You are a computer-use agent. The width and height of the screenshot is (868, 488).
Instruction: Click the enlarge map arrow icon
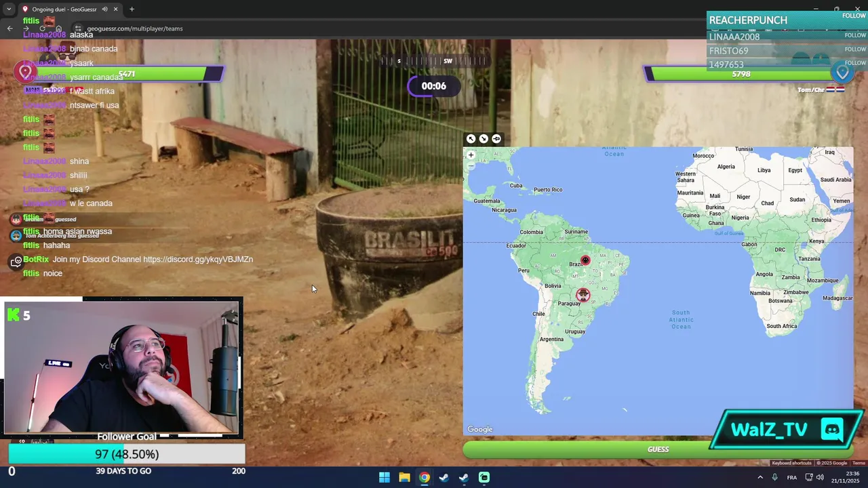(x=471, y=138)
